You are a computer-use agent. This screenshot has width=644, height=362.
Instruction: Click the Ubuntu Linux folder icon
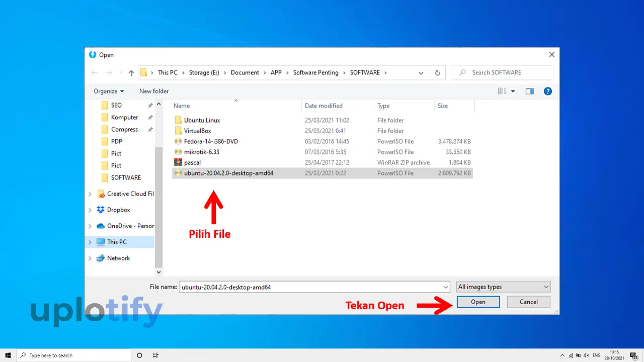(x=178, y=120)
